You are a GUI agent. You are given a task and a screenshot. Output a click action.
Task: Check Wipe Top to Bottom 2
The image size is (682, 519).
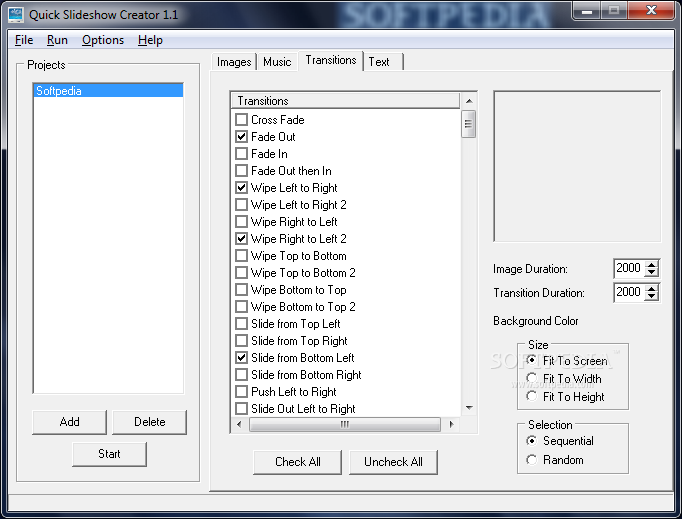point(241,273)
